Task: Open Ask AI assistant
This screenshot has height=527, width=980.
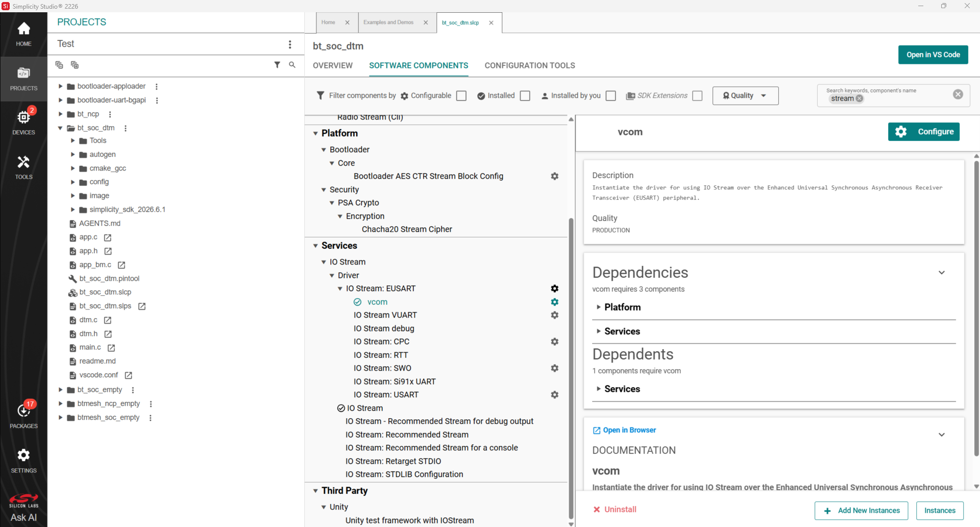Action: pos(23,517)
